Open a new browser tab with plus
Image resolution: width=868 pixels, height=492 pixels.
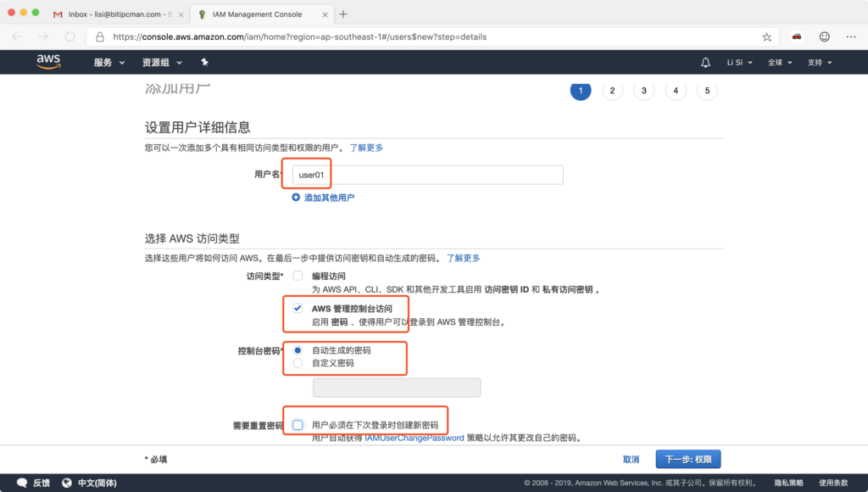click(343, 14)
